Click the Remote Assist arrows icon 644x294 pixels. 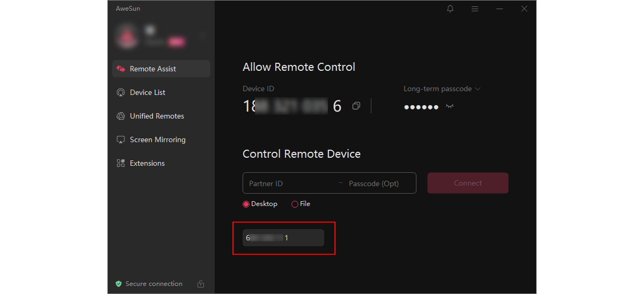[121, 69]
